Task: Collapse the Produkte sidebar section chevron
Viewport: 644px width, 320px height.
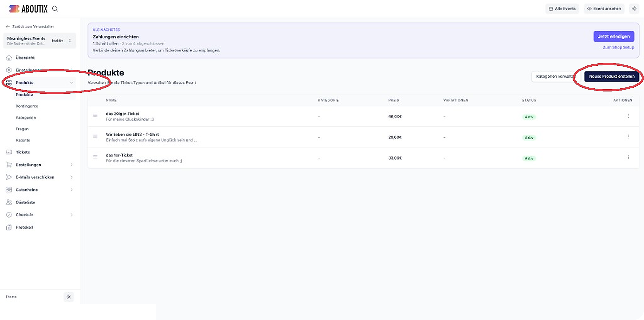Action: pos(72,83)
